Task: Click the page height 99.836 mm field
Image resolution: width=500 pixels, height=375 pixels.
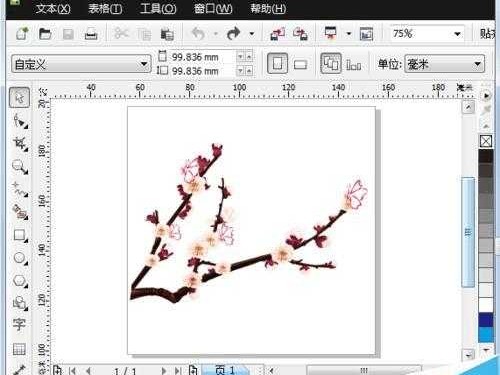Action: click(x=203, y=71)
